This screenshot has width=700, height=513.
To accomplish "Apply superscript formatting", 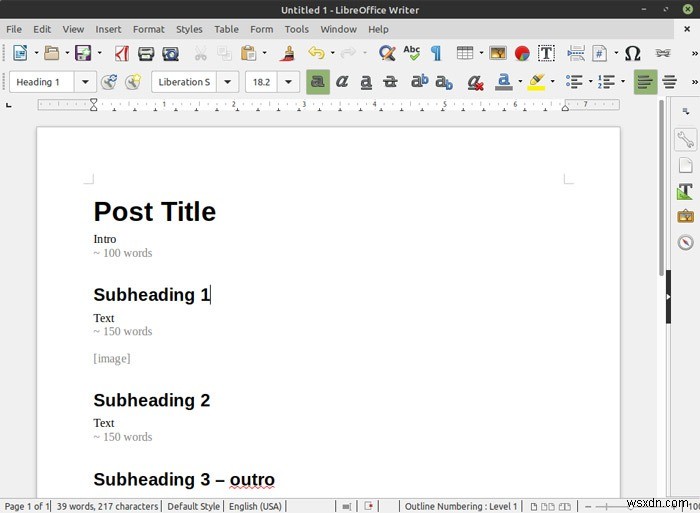I will click(420, 81).
